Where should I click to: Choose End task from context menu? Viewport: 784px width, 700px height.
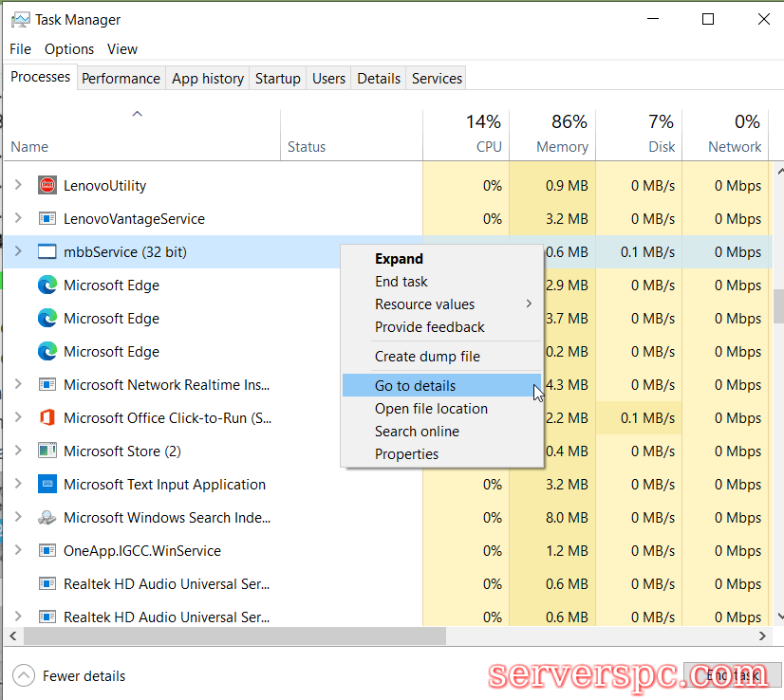pyautogui.click(x=401, y=282)
